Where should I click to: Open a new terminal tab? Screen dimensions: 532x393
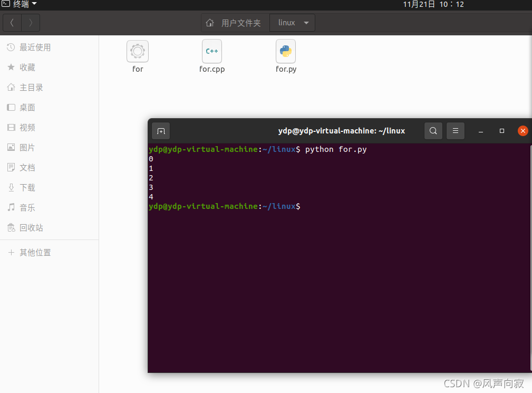[161, 131]
